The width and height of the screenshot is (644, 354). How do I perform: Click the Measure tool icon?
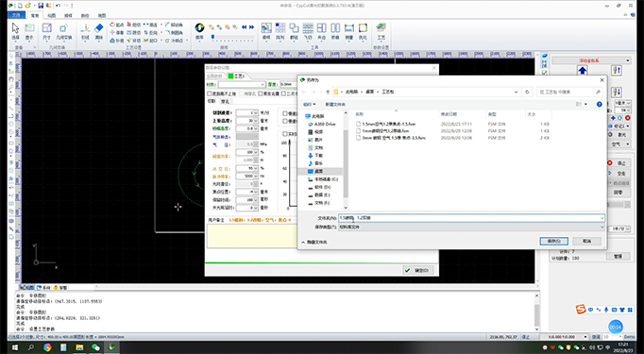[349, 31]
